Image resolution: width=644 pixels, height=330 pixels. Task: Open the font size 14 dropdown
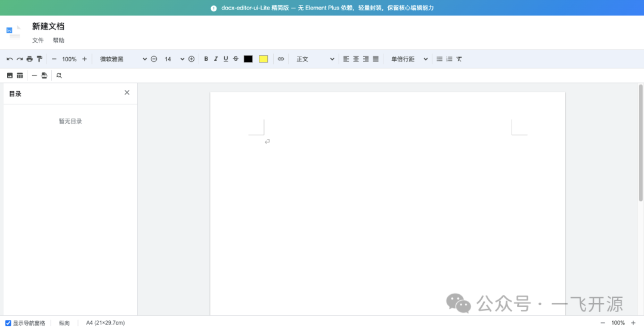tap(174, 59)
